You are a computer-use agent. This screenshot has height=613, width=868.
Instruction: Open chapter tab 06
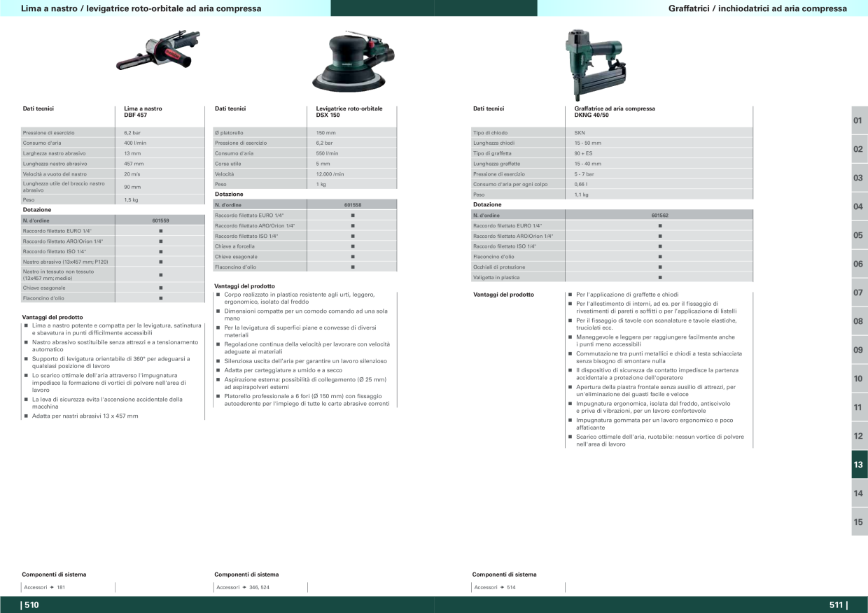860,264
